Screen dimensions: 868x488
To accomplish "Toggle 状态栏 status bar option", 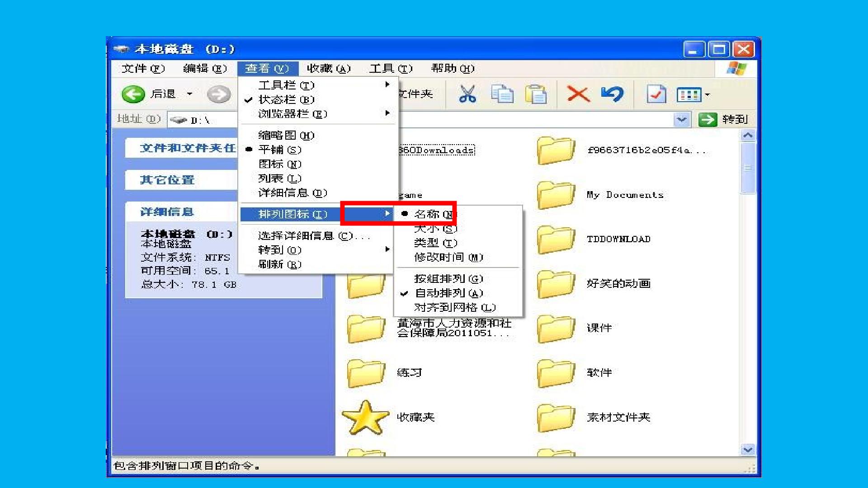I will click(318, 99).
